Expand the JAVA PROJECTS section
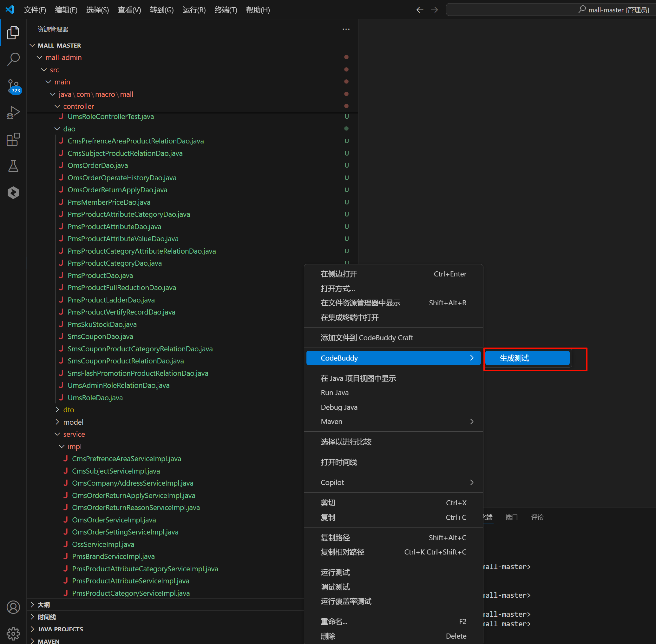Screen dimensions: 656x644 [165, 629]
